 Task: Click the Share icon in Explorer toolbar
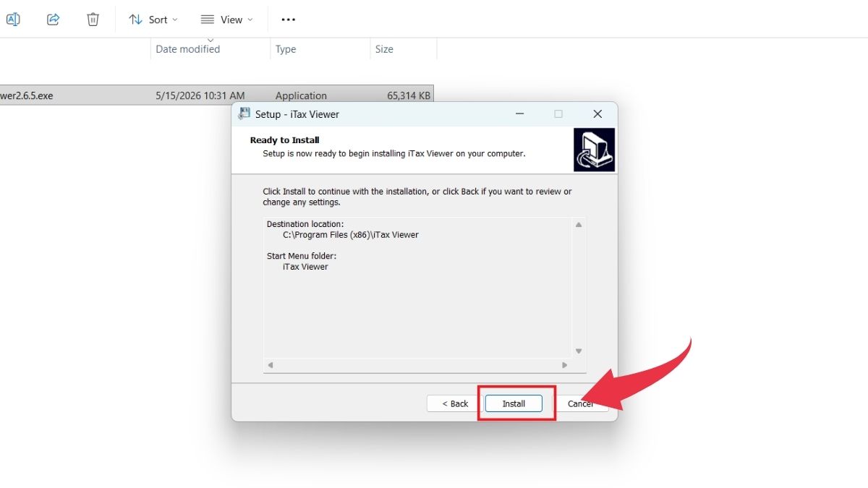pos(53,20)
